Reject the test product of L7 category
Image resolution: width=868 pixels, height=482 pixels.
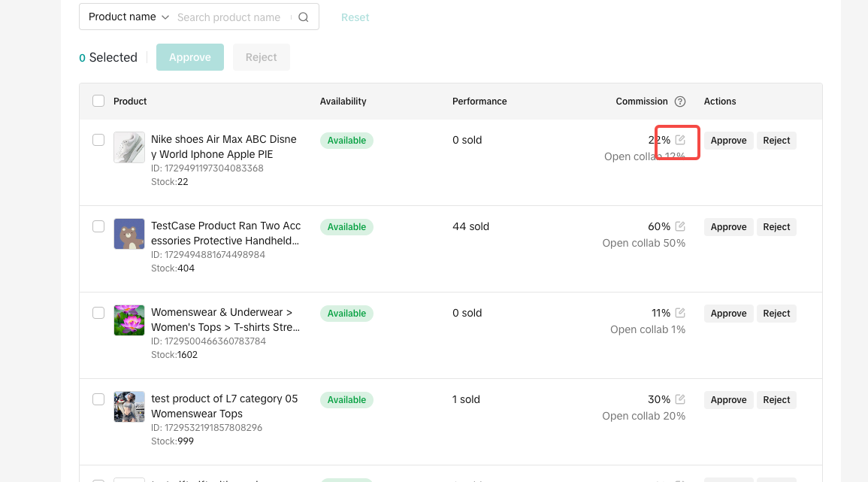pos(776,400)
